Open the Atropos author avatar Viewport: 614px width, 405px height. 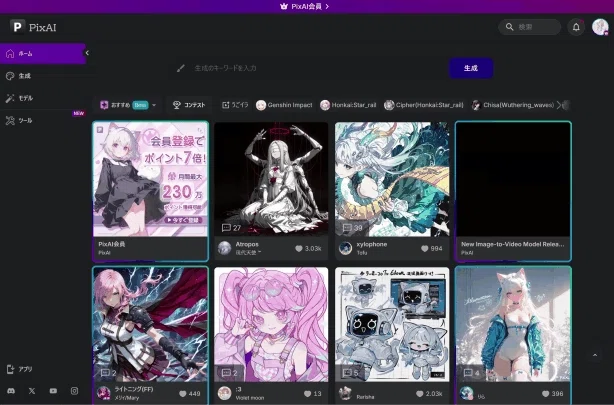[x=224, y=248]
